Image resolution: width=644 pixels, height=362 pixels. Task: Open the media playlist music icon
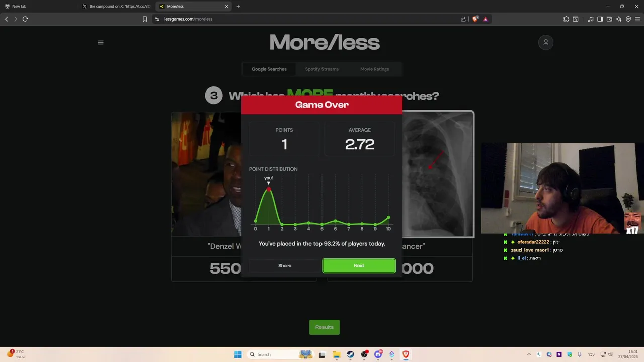point(591,19)
